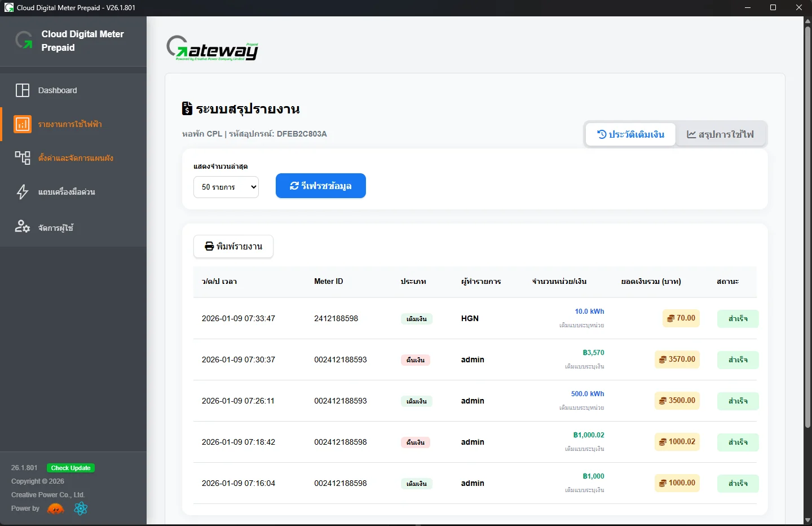Click the blue รีเฟรชข้อมูล refresh button
Image resolution: width=812 pixels, height=526 pixels.
click(321, 186)
